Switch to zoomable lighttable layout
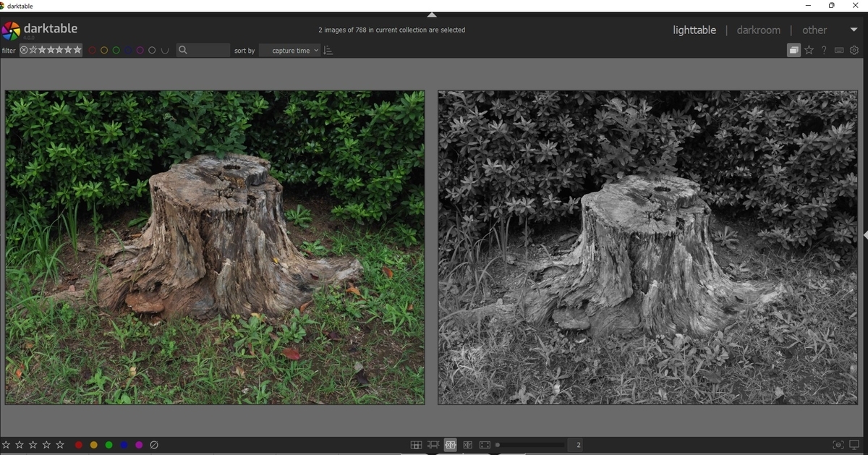 coord(433,445)
